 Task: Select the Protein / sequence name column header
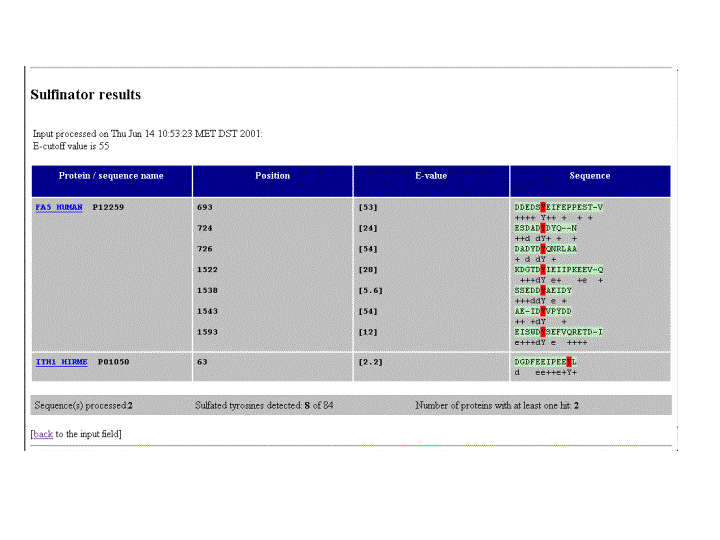tap(111, 176)
